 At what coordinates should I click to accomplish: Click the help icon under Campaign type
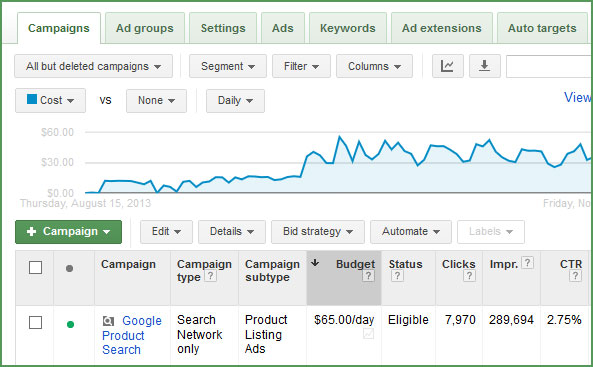click(x=211, y=276)
